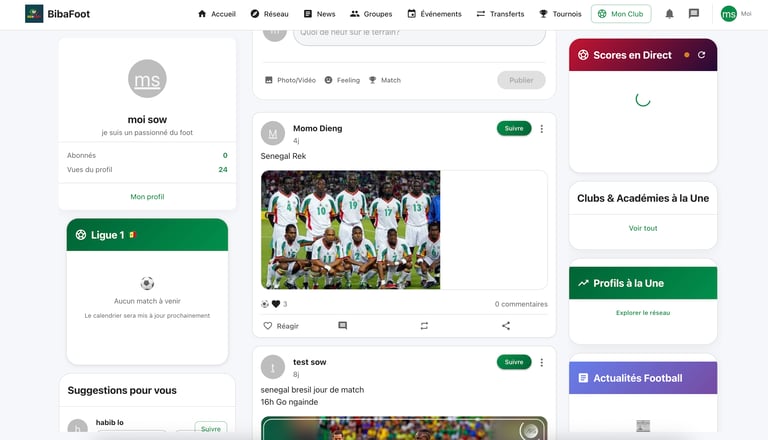Click the Voir tout link under Clubs & Académies
This screenshot has height=440, width=768.
[x=643, y=228]
